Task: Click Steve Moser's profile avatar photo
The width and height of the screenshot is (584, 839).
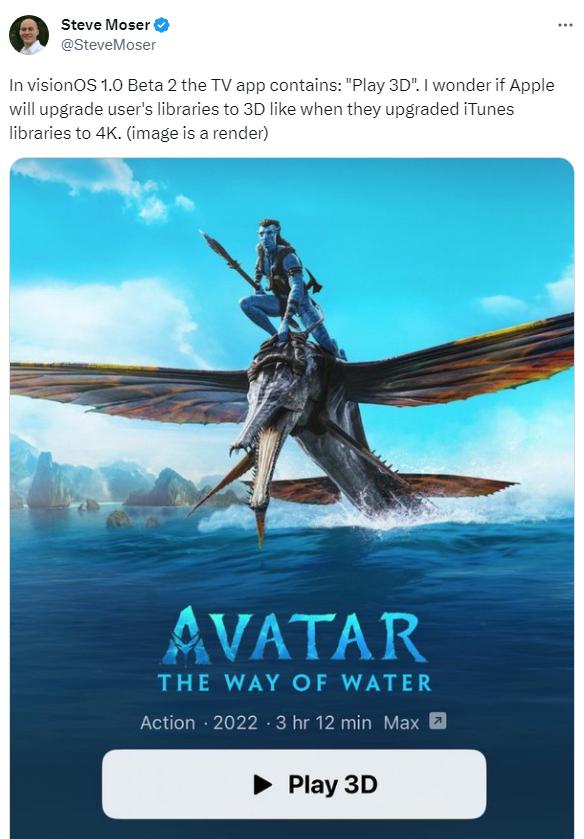Action: [28, 35]
